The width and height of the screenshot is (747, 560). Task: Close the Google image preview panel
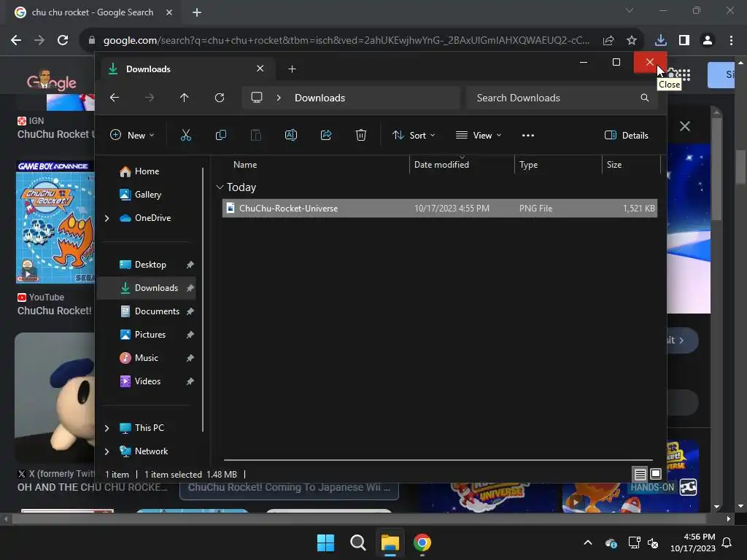tap(684, 126)
